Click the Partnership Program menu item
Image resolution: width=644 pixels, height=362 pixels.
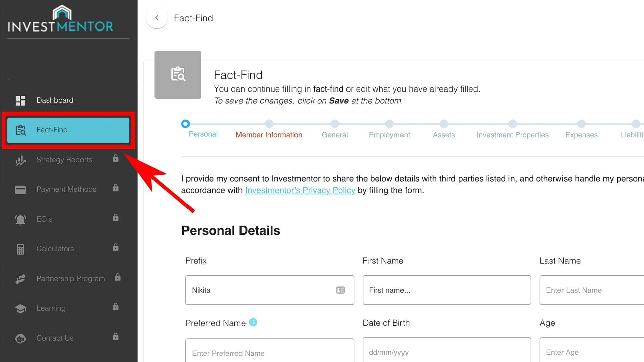point(70,279)
